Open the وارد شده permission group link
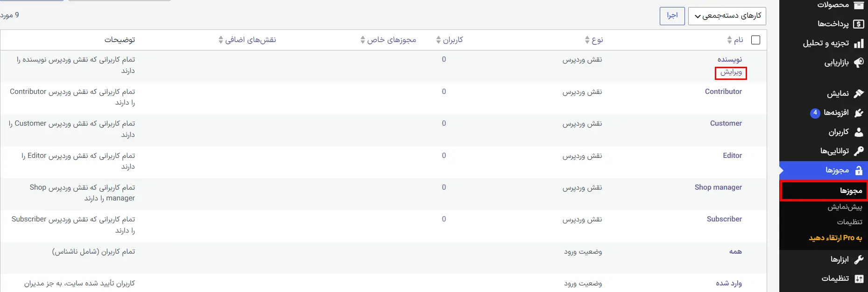 729,283
